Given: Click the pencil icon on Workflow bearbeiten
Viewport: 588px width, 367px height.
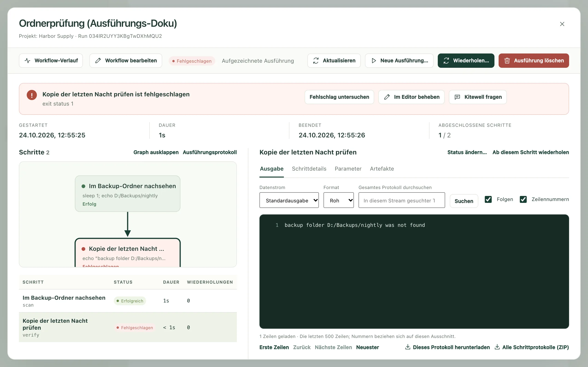Looking at the screenshot, I should pos(98,61).
